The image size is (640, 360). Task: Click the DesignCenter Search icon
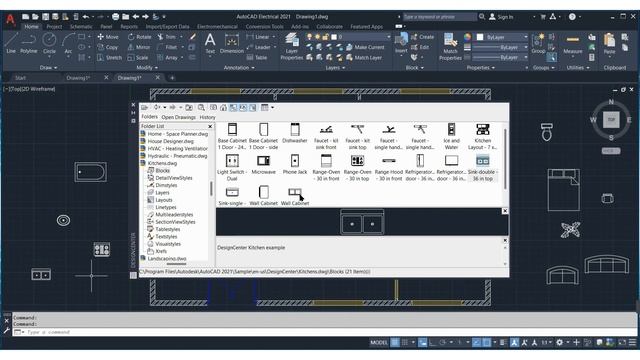point(201,108)
